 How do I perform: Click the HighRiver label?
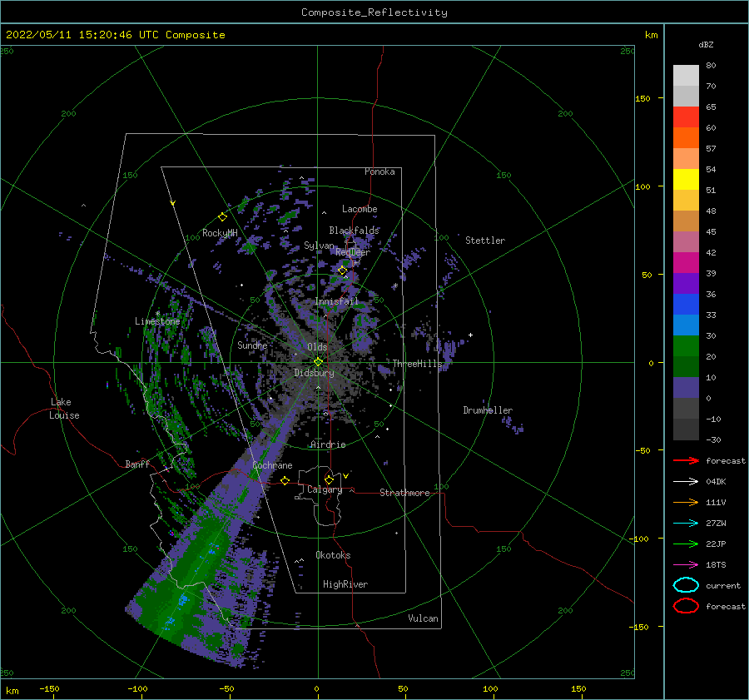click(x=345, y=584)
